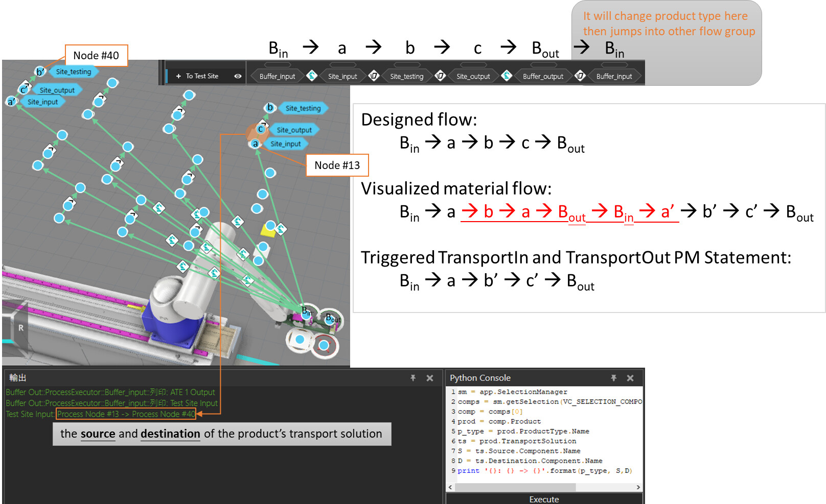
Task: Click transport link icon after Buffer_output step
Action: pos(580,76)
